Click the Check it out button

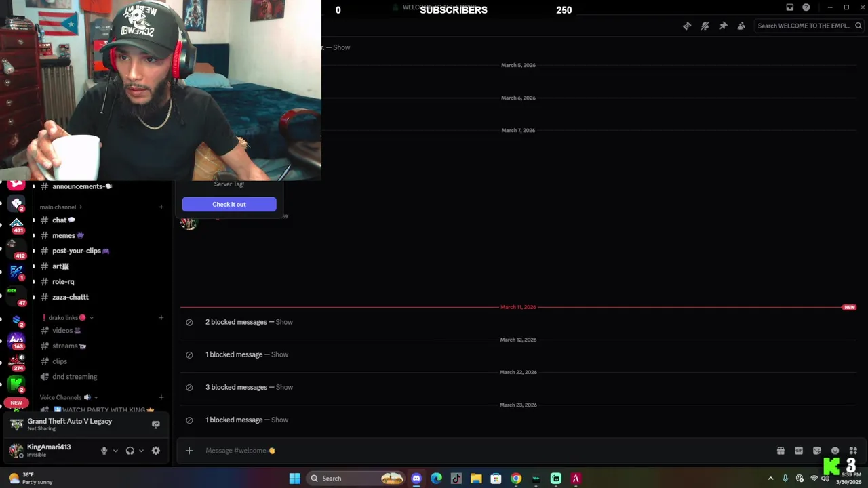[x=229, y=204]
